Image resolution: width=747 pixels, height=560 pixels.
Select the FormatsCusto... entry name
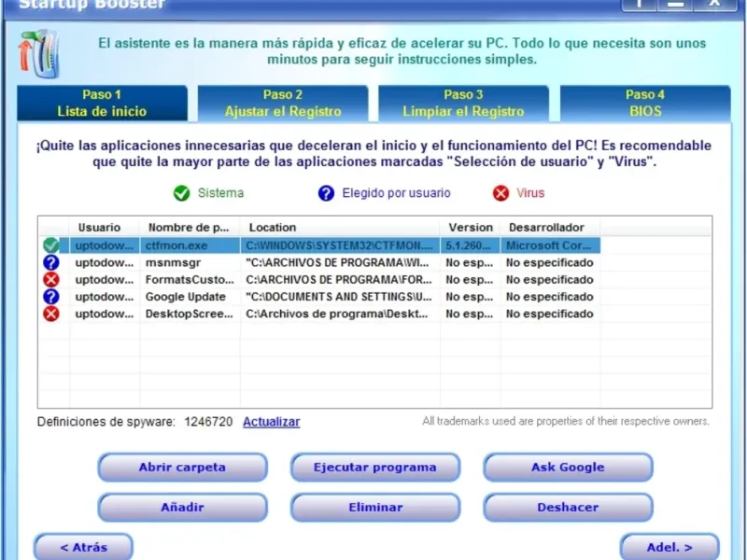coord(190,279)
